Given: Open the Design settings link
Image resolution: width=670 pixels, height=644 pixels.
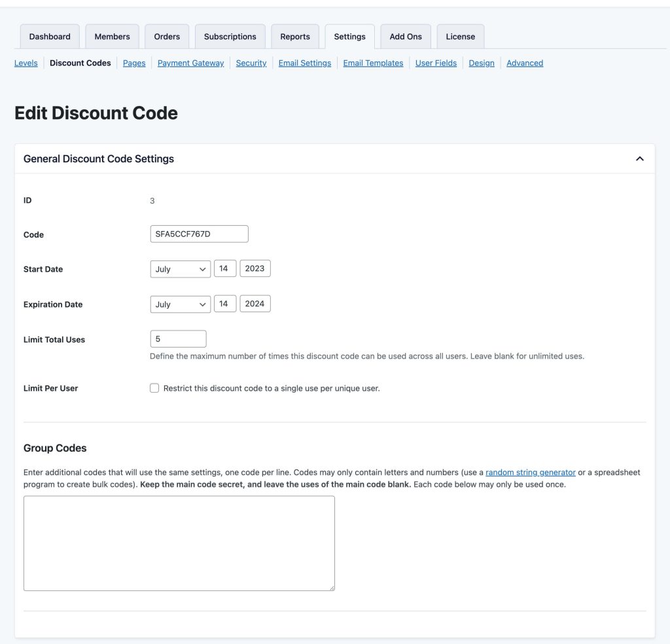Looking at the screenshot, I should click(x=482, y=63).
